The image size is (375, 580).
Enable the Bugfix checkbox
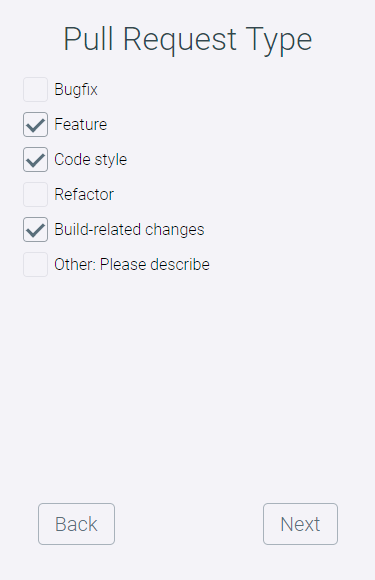[x=36, y=90]
